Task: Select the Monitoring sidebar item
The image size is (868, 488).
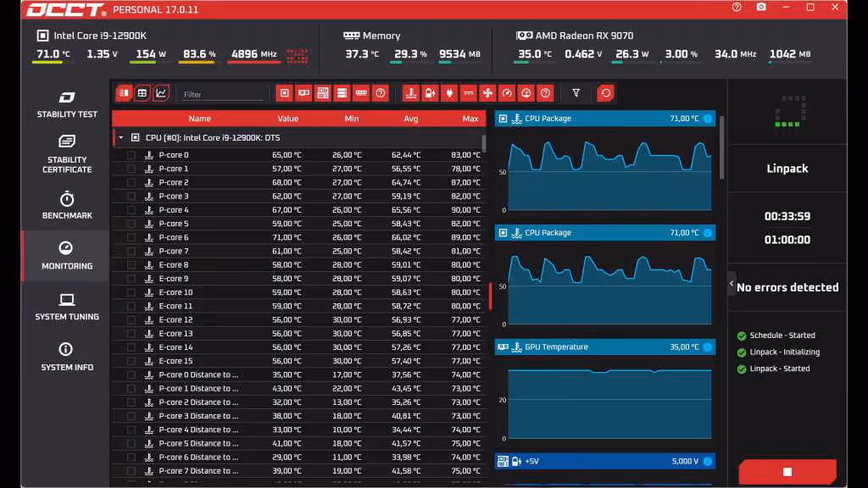Action: pyautogui.click(x=67, y=256)
